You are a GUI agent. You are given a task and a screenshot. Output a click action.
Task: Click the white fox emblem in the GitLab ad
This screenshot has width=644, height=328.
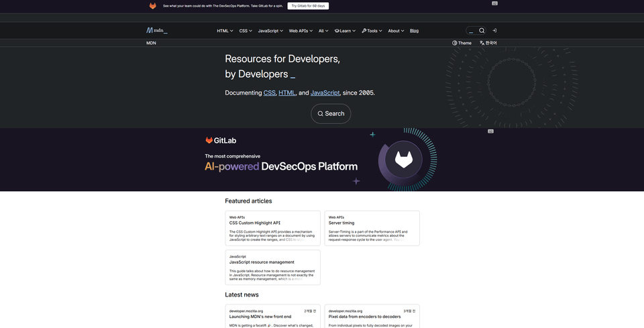coord(403,160)
